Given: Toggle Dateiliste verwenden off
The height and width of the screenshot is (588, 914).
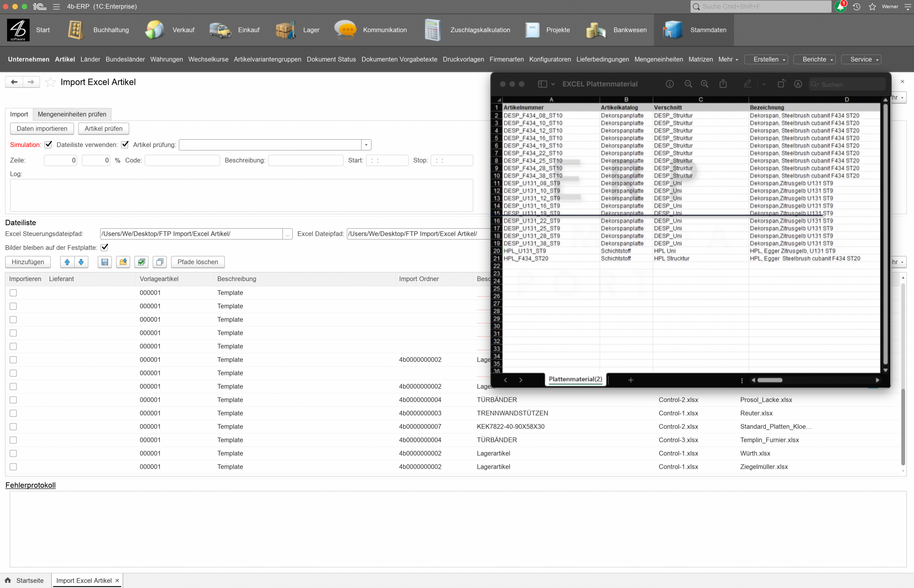Looking at the screenshot, I should pyautogui.click(x=125, y=145).
